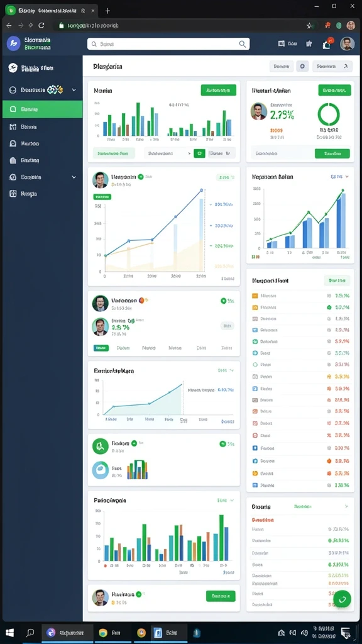Screen dimensions: 362x644
Task: Open the red extension icon in the browser toolbar
Action: pyautogui.click(x=327, y=25)
